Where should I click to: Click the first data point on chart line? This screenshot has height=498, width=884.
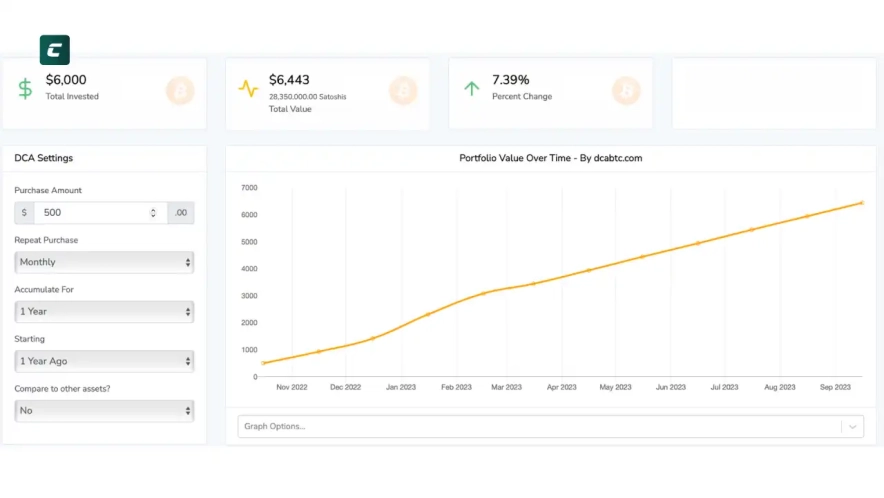point(264,363)
